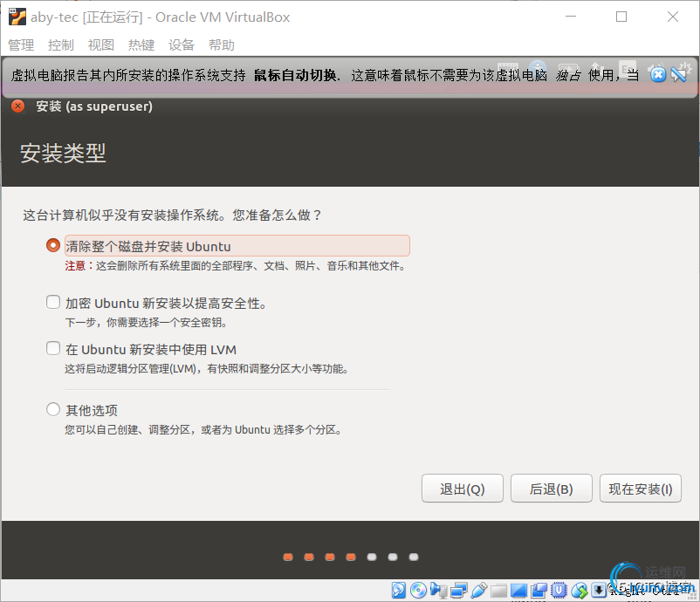Open the audio settings status icon

[x=438, y=590]
